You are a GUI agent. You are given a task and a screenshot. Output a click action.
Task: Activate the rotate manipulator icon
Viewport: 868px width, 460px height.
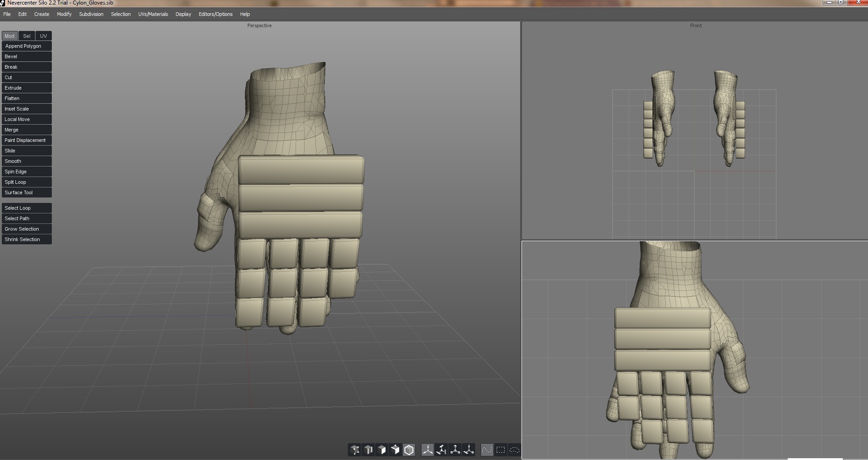(441, 450)
